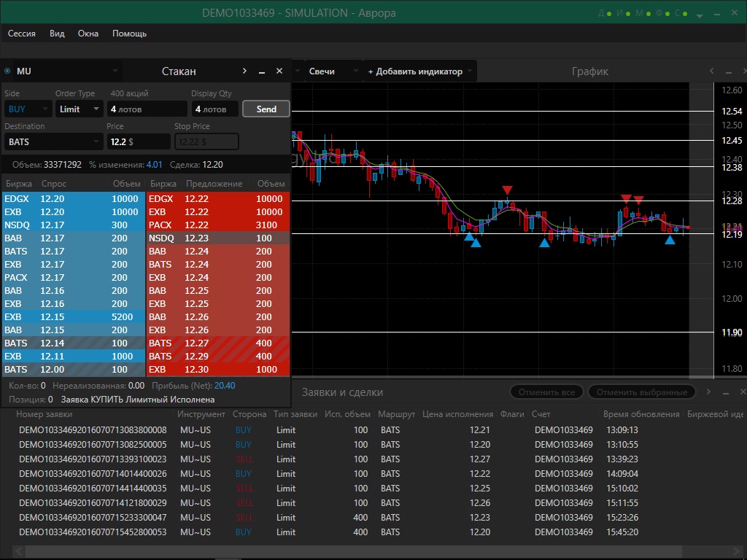Open the BATS destination dropdown
Screen dimensions: 747x560
[53, 142]
